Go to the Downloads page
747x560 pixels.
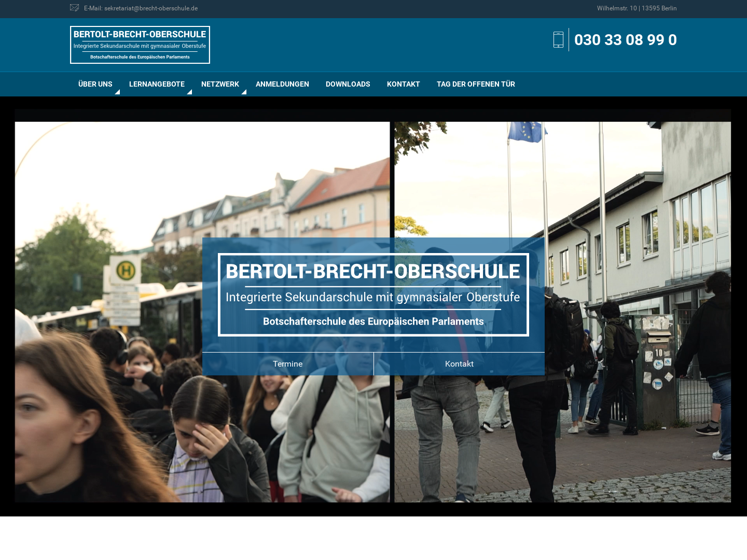[348, 84]
